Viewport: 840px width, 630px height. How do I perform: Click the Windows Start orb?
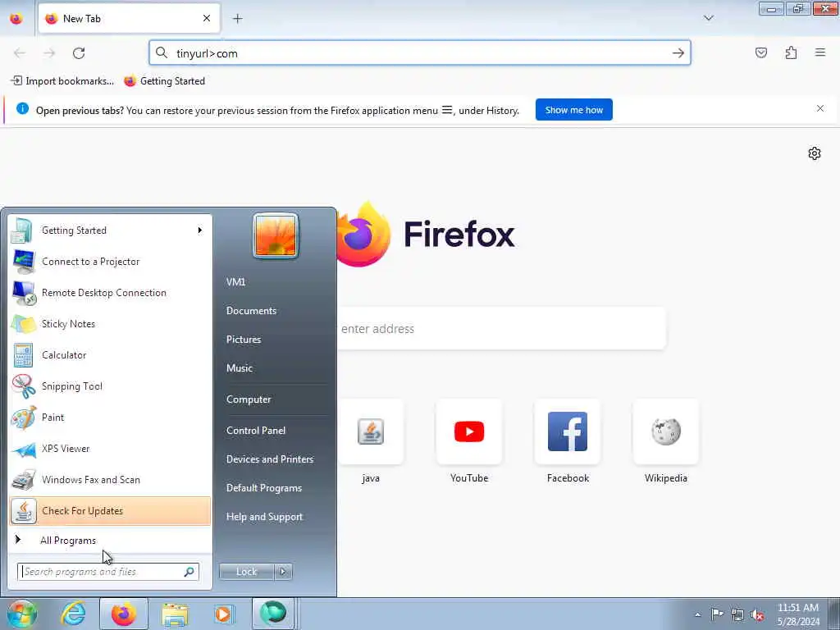pos(21,614)
